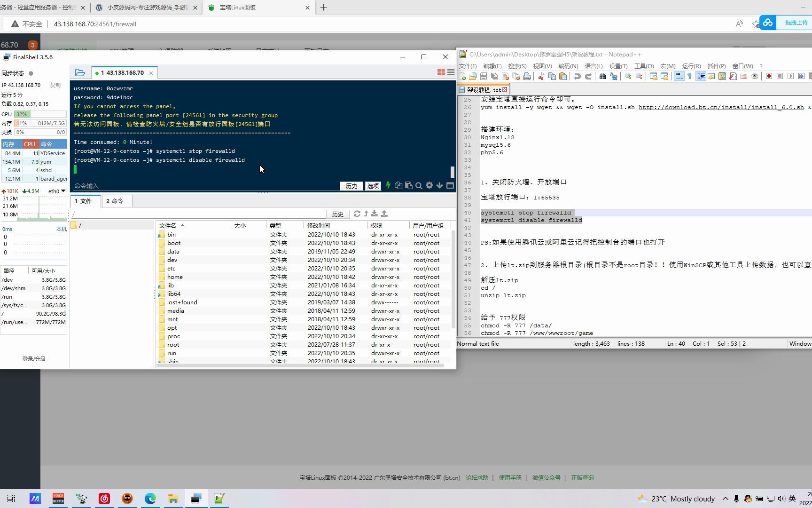Click the 命令输入 command input field

tap(205, 186)
